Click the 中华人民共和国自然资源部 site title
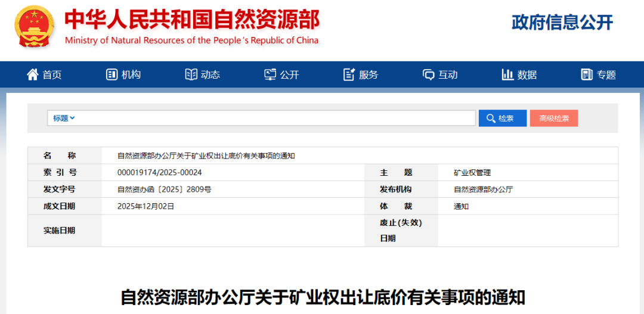This screenshot has height=314, width=644. pyautogui.click(x=191, y=20)
